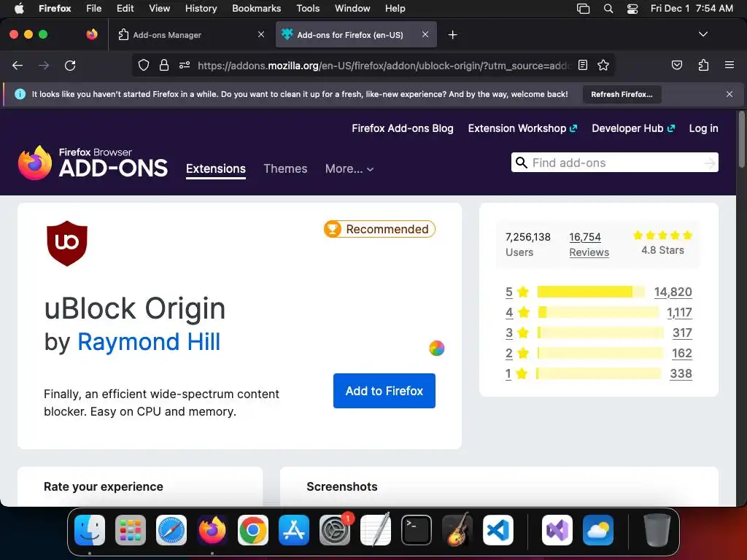Open Visual Studio Code from the dock
This screenshot has width=747, height=560.
(498, 529)
